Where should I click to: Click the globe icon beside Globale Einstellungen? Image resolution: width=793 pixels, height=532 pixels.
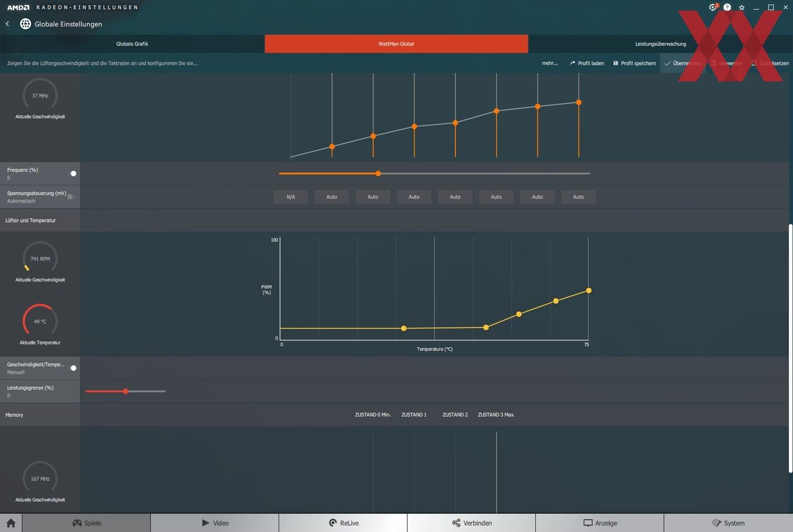(26, 24)
